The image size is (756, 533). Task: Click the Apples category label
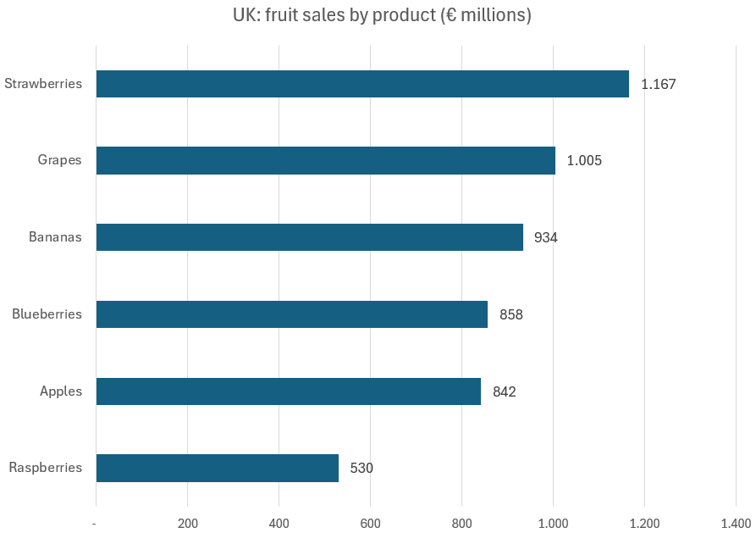pyautogui.click(x=61, y=391)
